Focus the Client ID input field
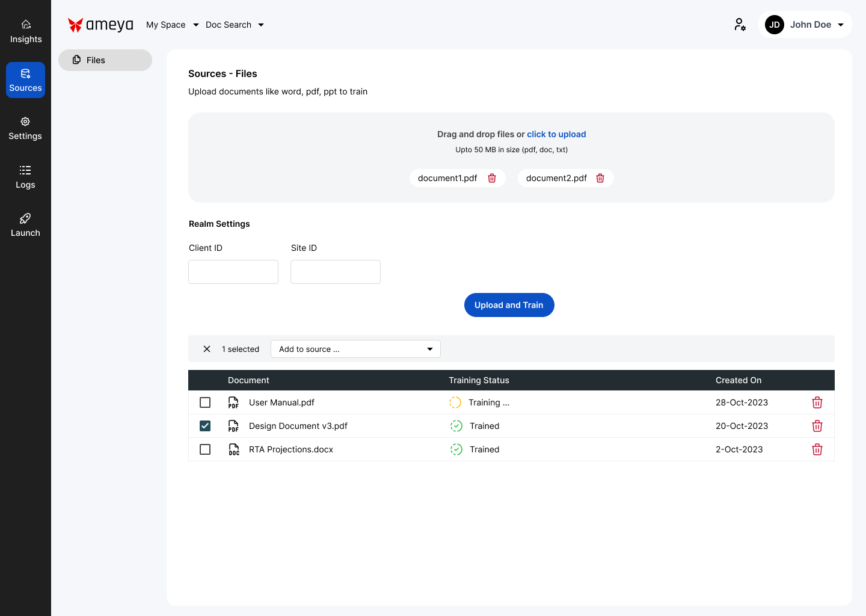 (233, 272)
